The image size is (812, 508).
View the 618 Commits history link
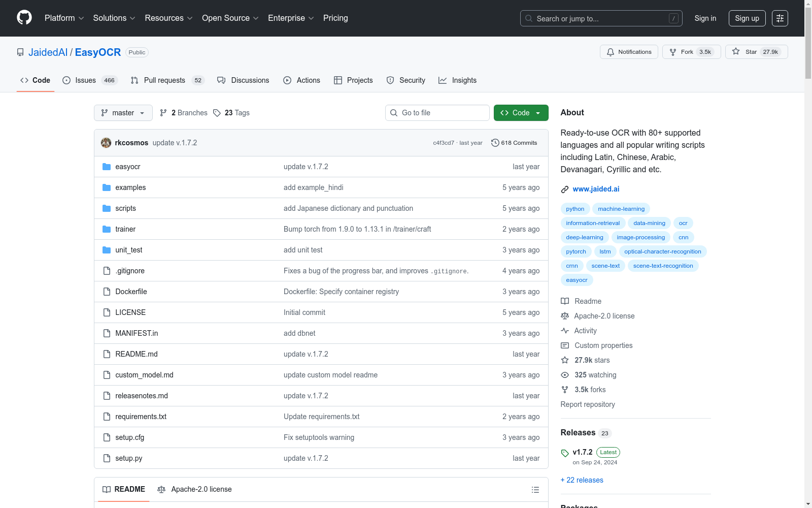tap(514, 143)
